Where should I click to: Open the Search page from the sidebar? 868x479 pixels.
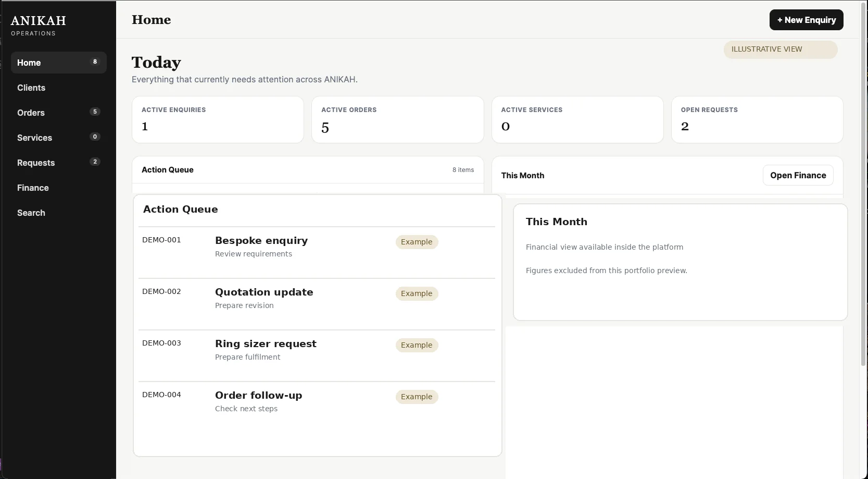tap(58, 213)
